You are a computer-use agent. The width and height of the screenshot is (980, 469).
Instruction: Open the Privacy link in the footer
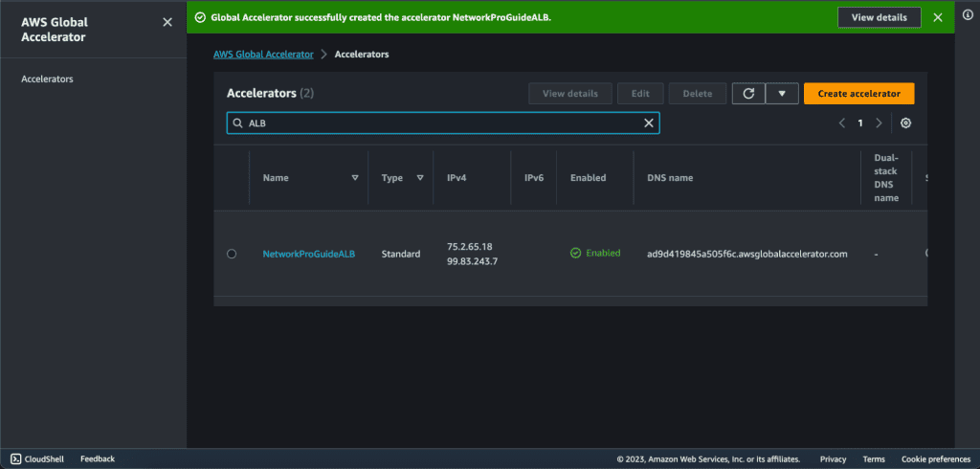pyautogui.click(x=834, y=459)
